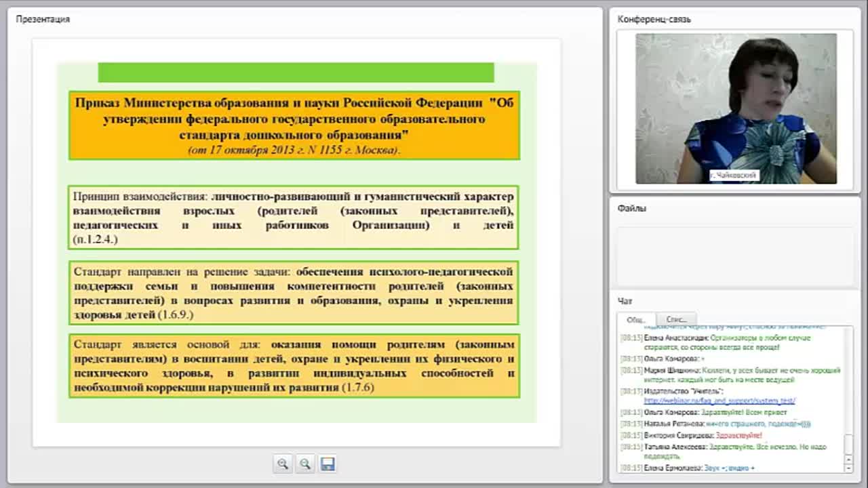Zoom out of the presentation slide
Image resolution: width=868 pixels, height=488 pixels.
[x=305, y=464]
